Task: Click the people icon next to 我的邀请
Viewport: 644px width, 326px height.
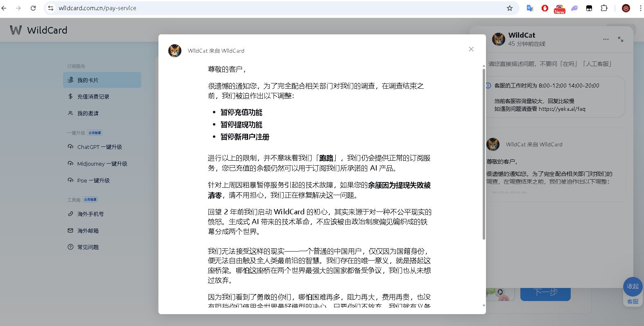Action: point(70,113)
